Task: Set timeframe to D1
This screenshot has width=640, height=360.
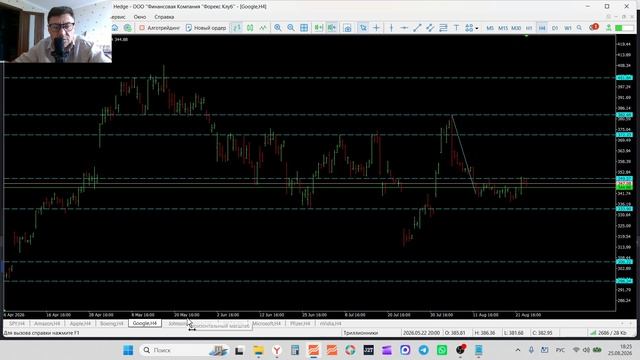Action: (x=555, y=28)
